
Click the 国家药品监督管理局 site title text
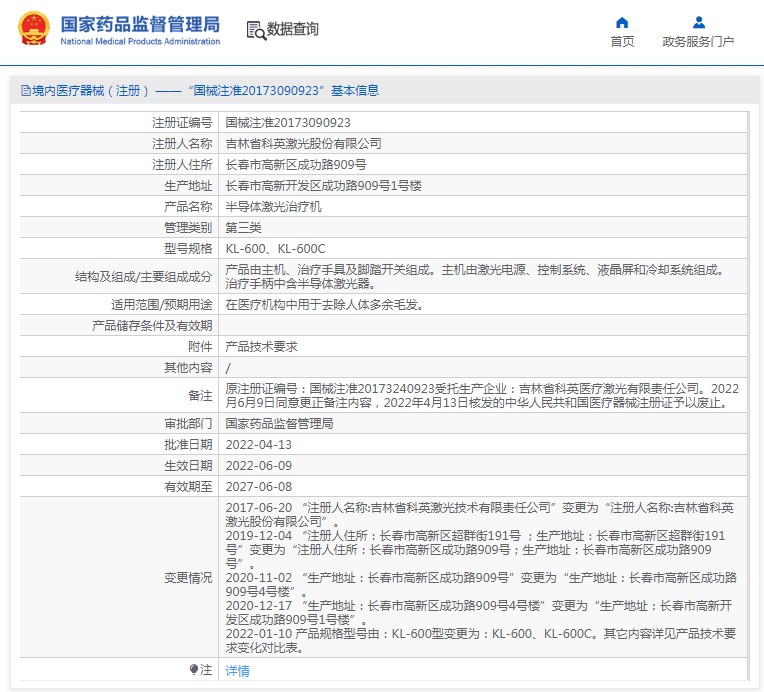point(140,24)
